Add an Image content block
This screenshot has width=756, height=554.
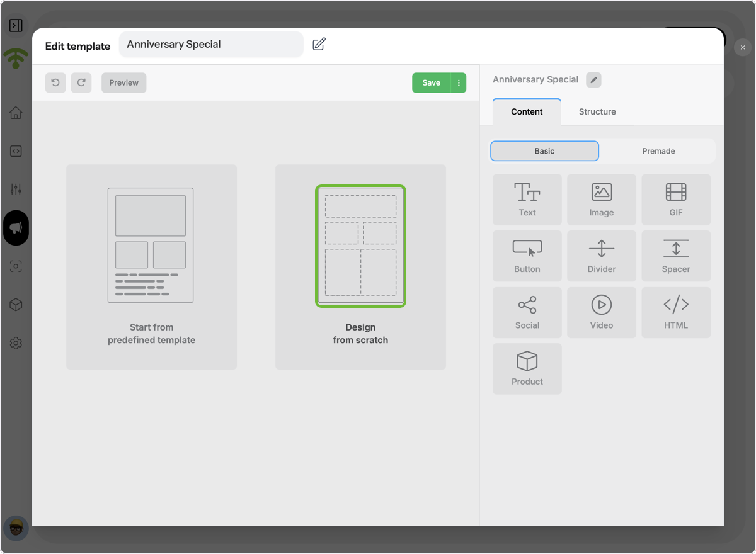pos(602,200)
